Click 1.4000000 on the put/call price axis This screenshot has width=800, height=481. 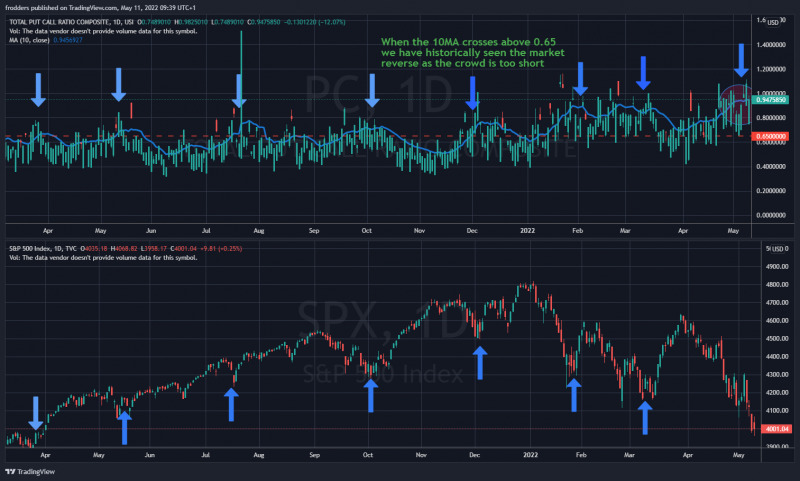click(770, 45)
